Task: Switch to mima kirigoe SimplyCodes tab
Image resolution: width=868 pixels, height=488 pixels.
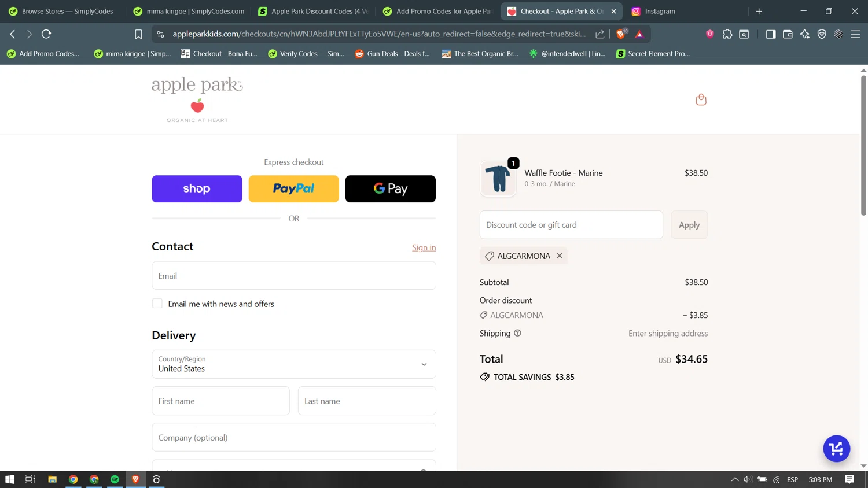Action: 189,11
